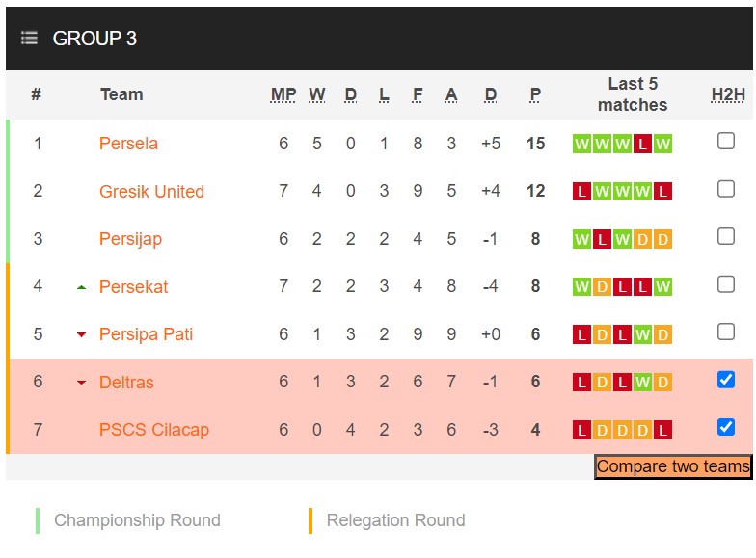756x558 pixels.
Task: Uncheck the H2H checkbox for PSCS Cilacap
Action: click(x=726, y=427)
